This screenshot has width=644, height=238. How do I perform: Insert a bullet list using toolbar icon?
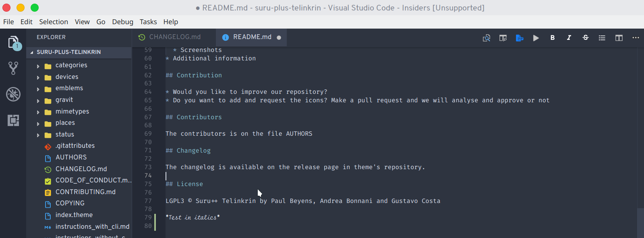pyautogui.click(x=602, y=37)
